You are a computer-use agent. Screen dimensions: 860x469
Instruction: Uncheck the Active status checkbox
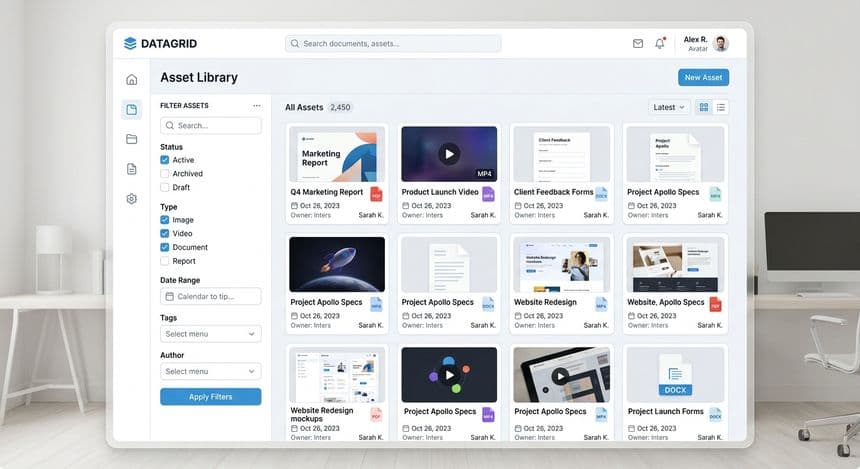(165, 160)
